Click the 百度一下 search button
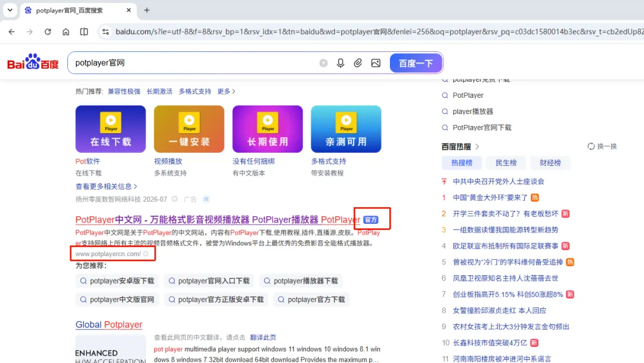The image size is (644, 363). 416,63
